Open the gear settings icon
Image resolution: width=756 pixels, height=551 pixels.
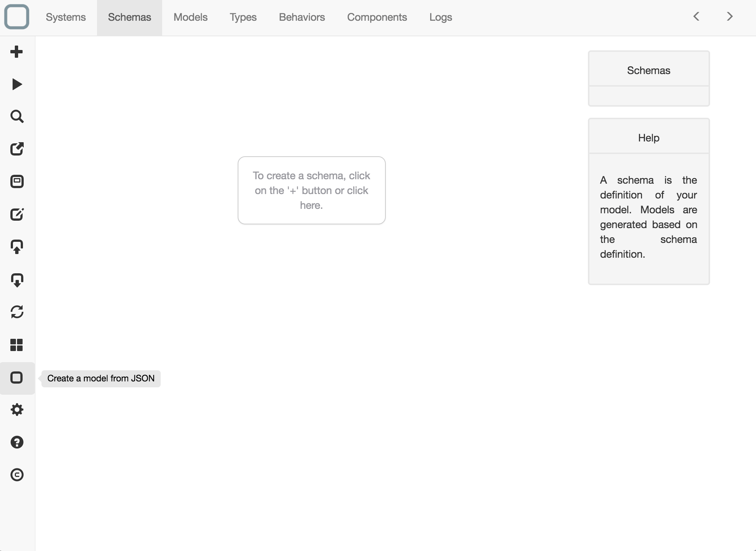click(17, 410)
